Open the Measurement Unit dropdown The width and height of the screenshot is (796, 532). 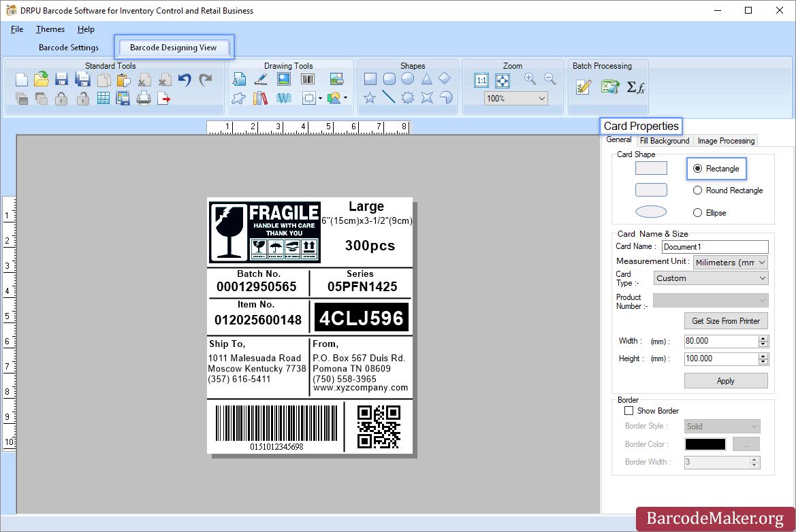(730, 262)
